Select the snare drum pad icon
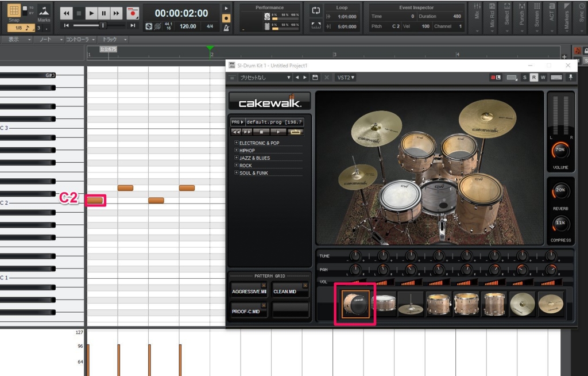 pos(383,304)
